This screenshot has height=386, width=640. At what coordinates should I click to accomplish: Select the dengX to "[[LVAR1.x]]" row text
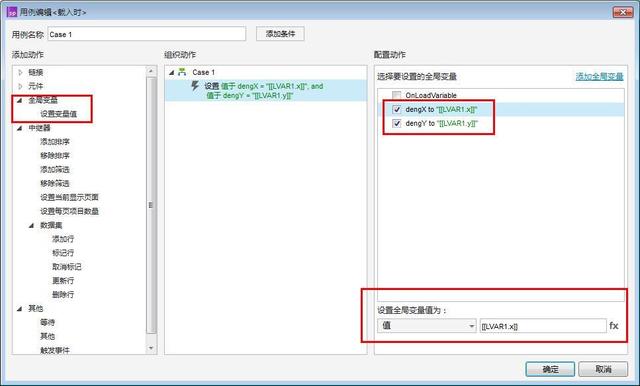click(441, 109)
